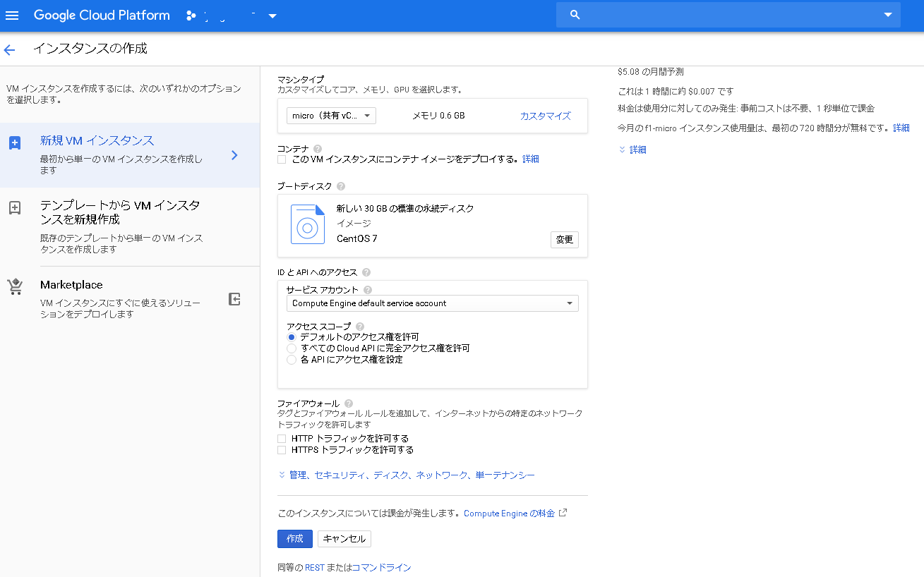Image resolution: width=924 pixels, height=577 pixels.
Task: Open the Compute Engine default service account dropdown
Action: (433, 303)
